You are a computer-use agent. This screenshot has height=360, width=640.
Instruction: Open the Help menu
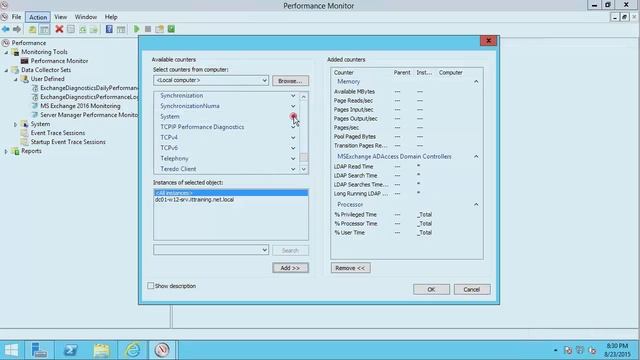(111, 17)
